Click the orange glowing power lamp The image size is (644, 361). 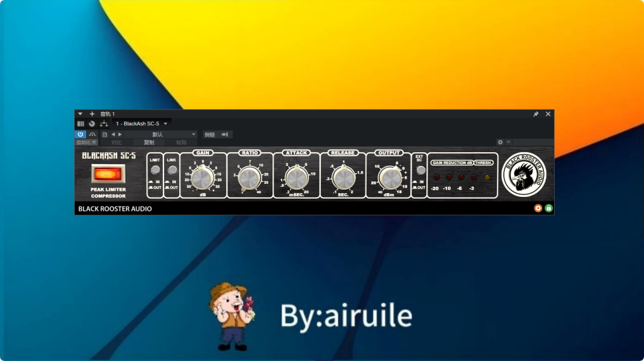(x=108, y=174)
